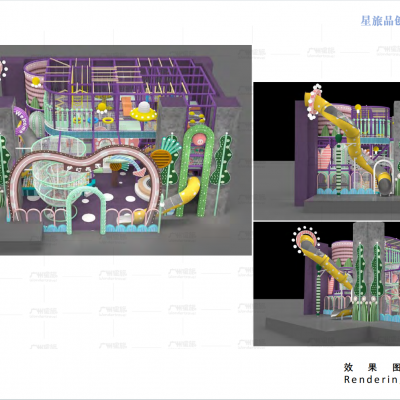Image resolution: width=400 pixels, height=400 pixels.
Task: Click the large main playground rendering image
Action: pos(126,150)
